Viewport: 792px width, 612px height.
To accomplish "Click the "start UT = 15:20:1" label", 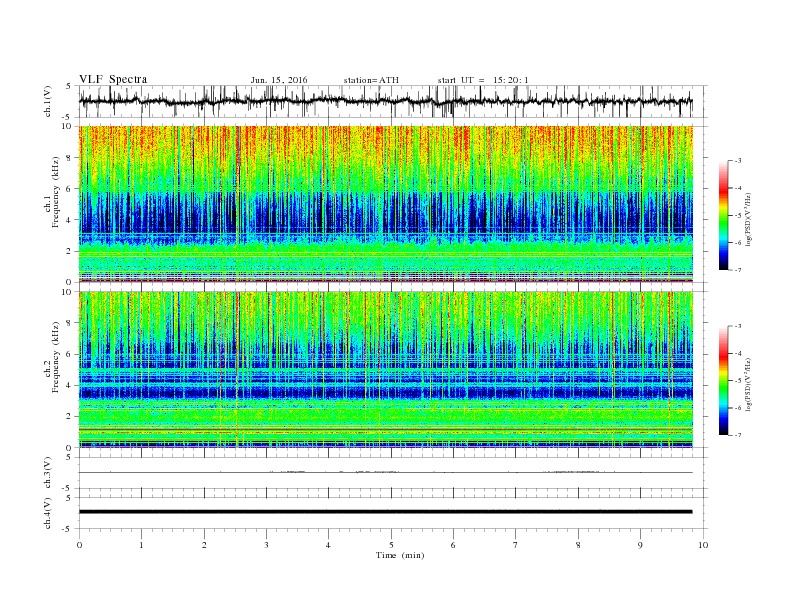I will coord(483,80).
